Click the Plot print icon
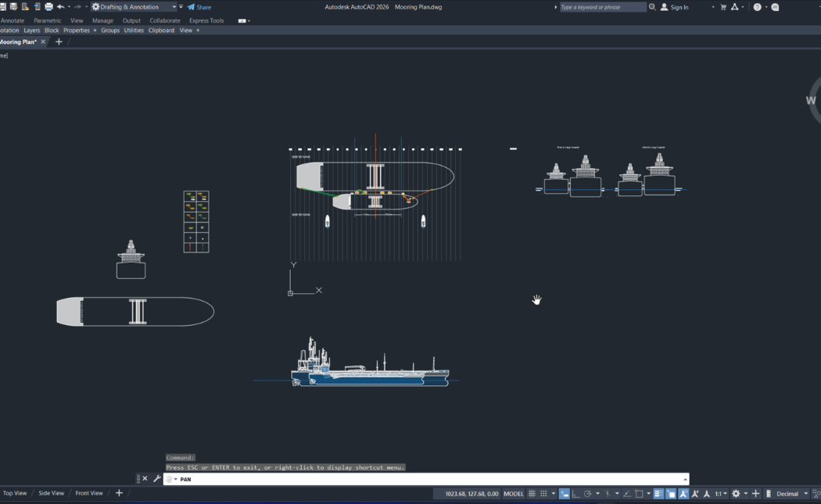Viewport: 821px width, 504px height. pos(48,7)
